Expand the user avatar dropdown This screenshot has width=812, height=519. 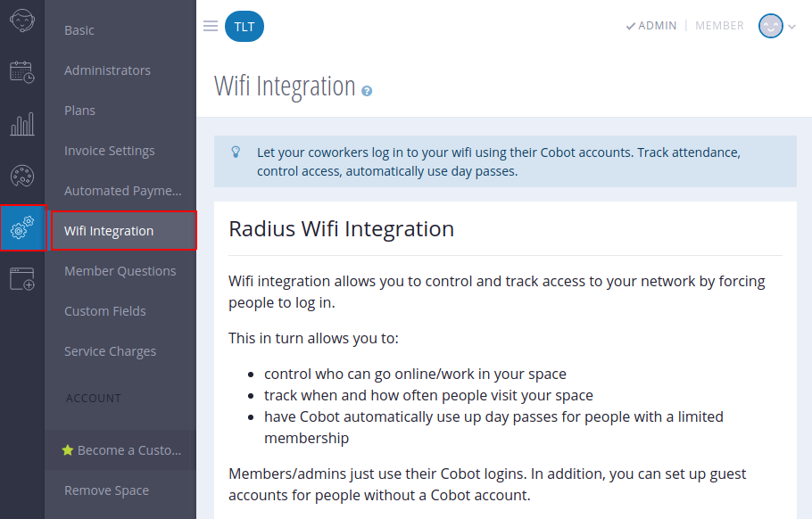[x=776, y=26]
